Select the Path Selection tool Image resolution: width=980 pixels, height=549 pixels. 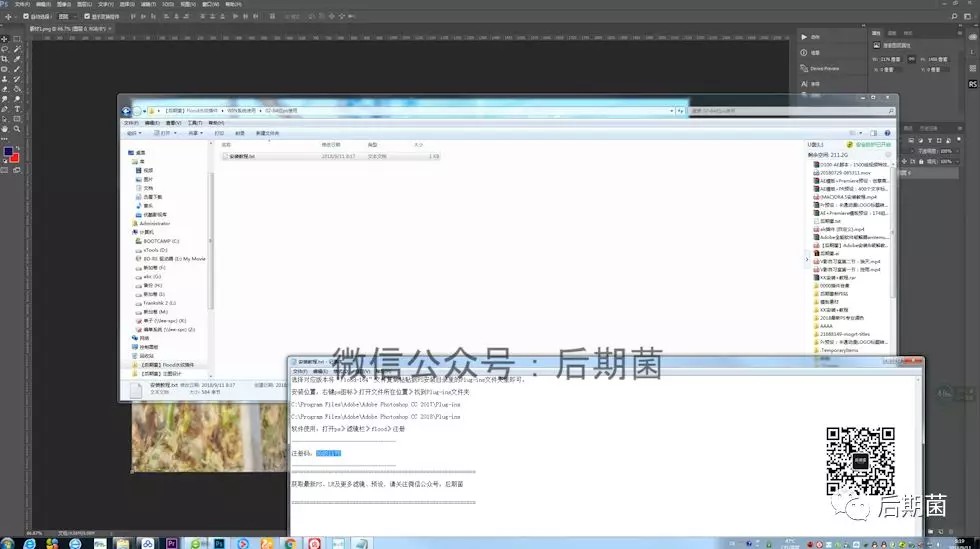pos(4,119)
